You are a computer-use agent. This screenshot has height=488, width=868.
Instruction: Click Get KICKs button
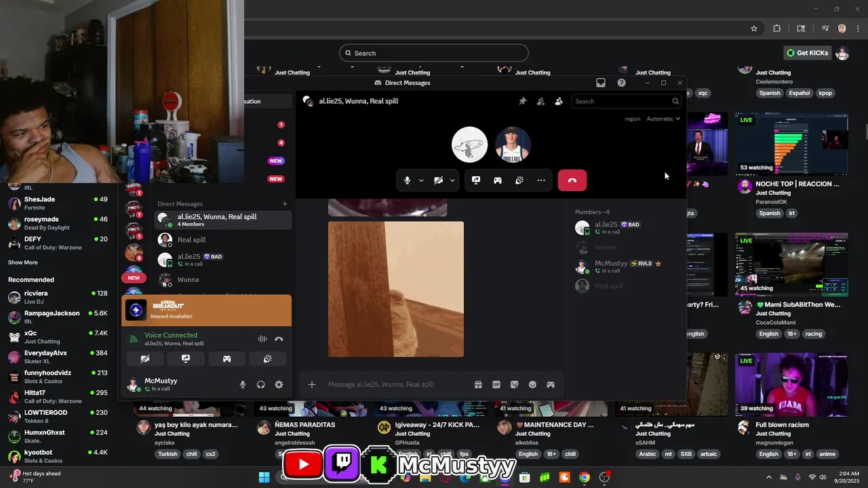pos(807,53)
